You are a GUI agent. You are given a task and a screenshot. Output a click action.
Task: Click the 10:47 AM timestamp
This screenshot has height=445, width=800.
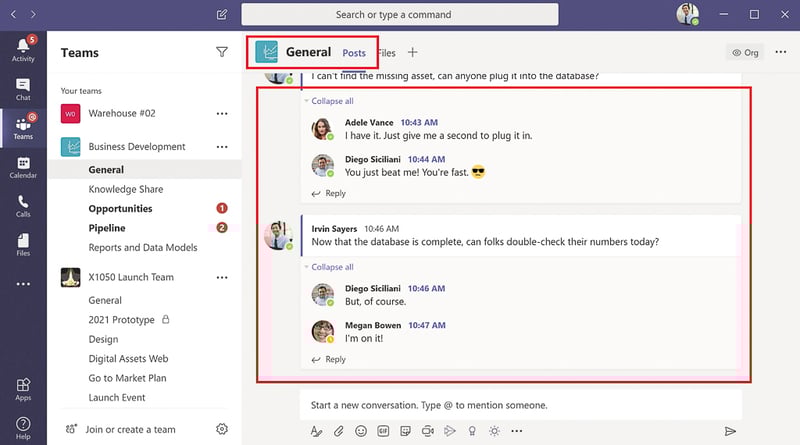pyautogui.click(x=427, y=325)
